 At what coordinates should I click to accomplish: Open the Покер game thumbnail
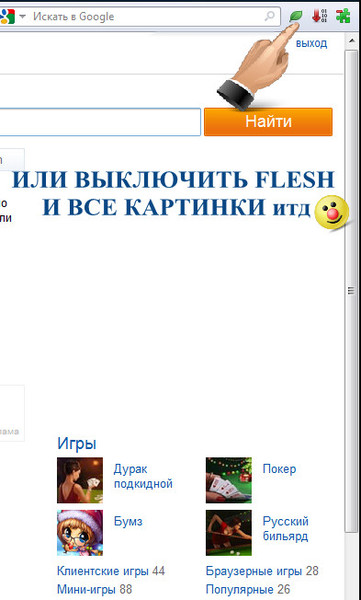tap(229, 480)
